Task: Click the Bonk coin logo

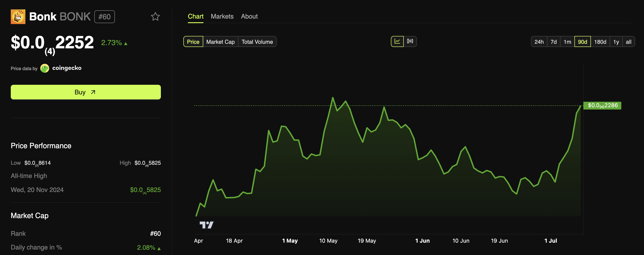Action: click(18, 17)
